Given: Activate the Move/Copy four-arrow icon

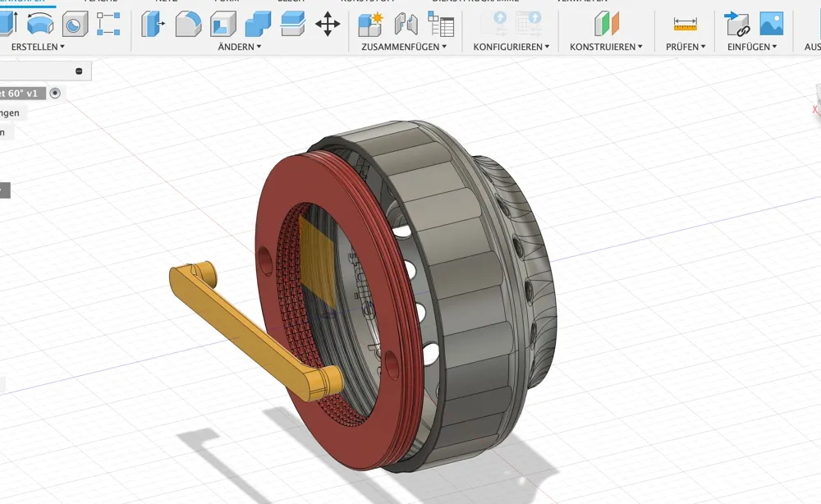Looking at the screenshot, I should tap(328, 24).
